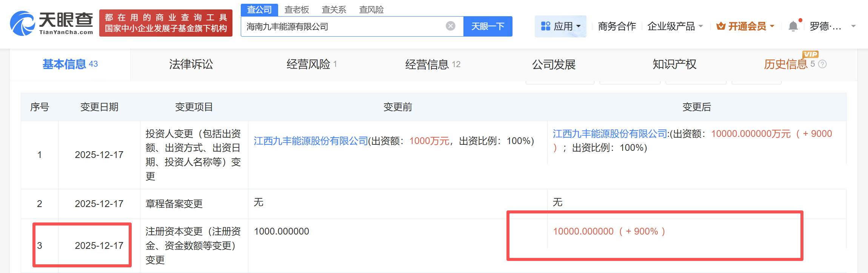
Task: Select the 注册资本变更 item cell
Action: pyautogui.click(x=193, y=245)
